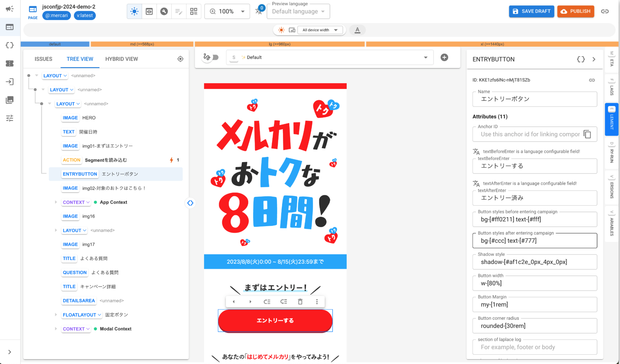Image resolution: width=620 pixels, height=364 pixels.
Task: Open the ticket icon in left sidebar
Action: pyautogui.click(x=10, y=63)
